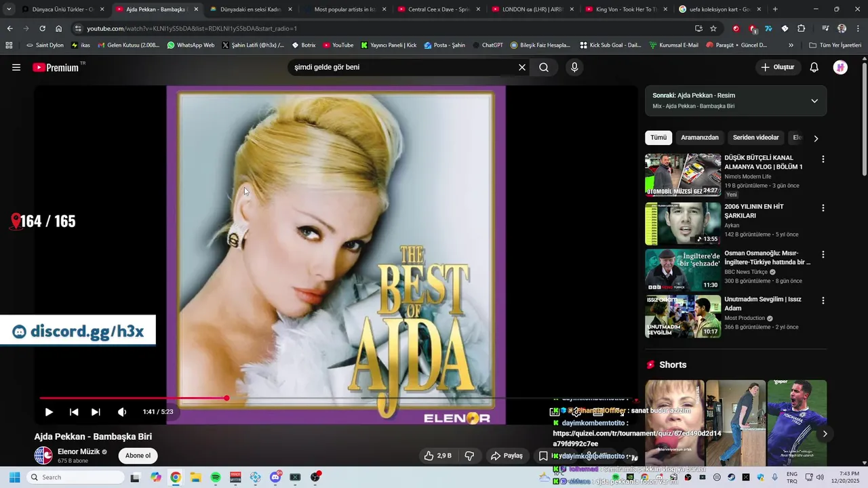Open the Unutmadım Sevgilim video title
This screenshot has width=868, height=488.
763,304
